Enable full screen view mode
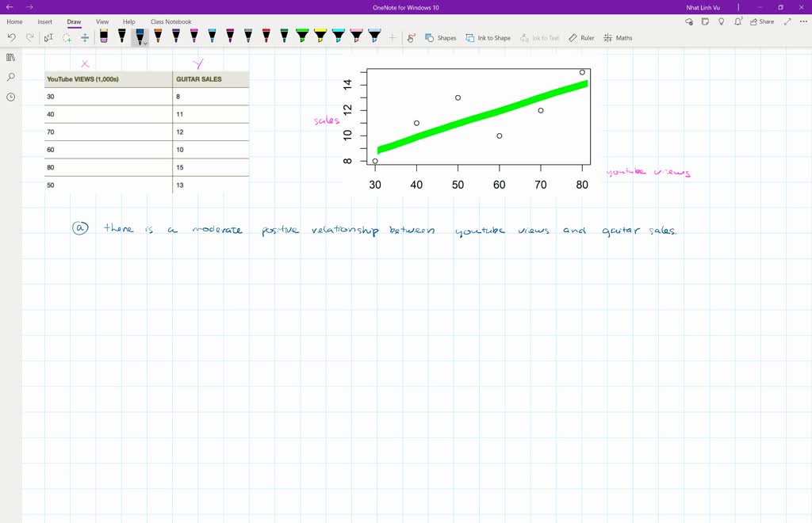 [x=788, y=21]
